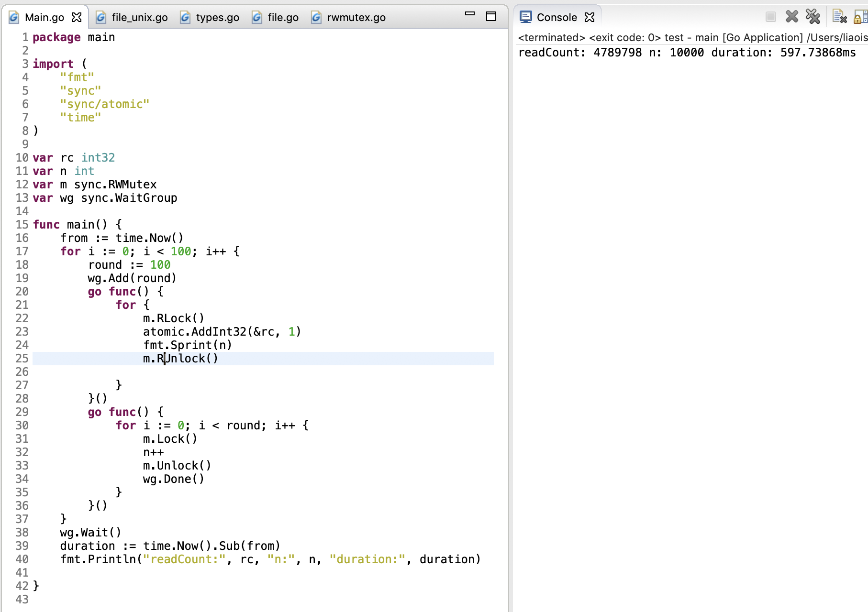Image resolution: width=868 pixels, height=612 pixels.
Task: Activate the Console view tab
Action: pyautogui.click(x=556, y=18)
